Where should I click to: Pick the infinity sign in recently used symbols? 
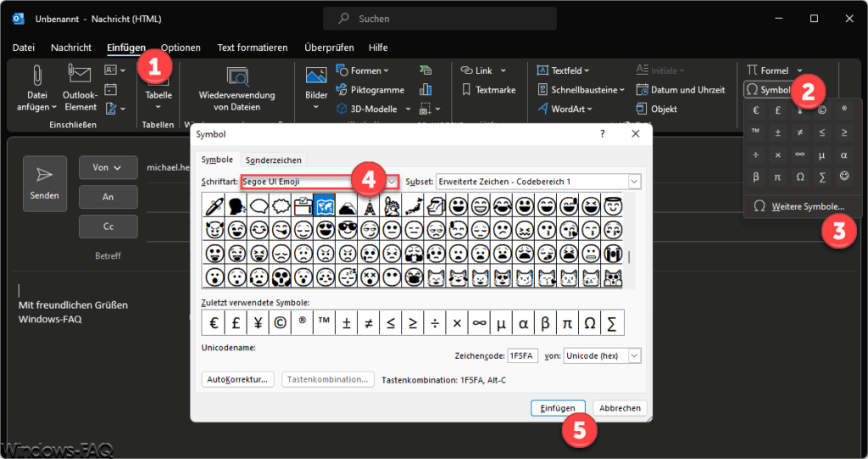[x=480, y=322]
